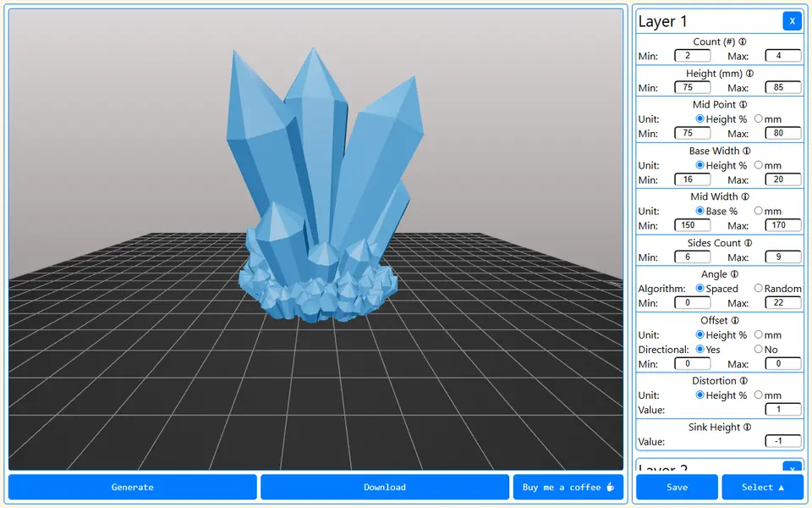Screen dimensions: 812x508
Task: Select mm unit for Base Width
Action: click(x=758, y=165)
